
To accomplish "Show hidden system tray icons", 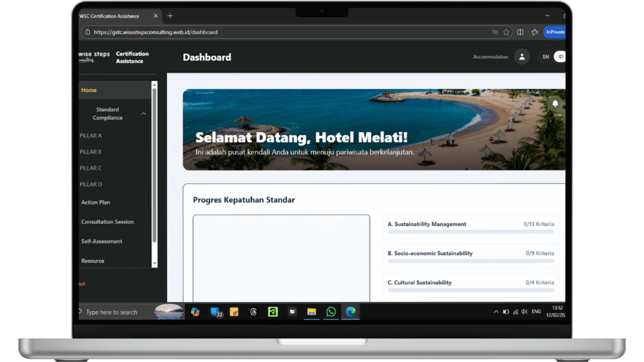I will coord(496,312).
